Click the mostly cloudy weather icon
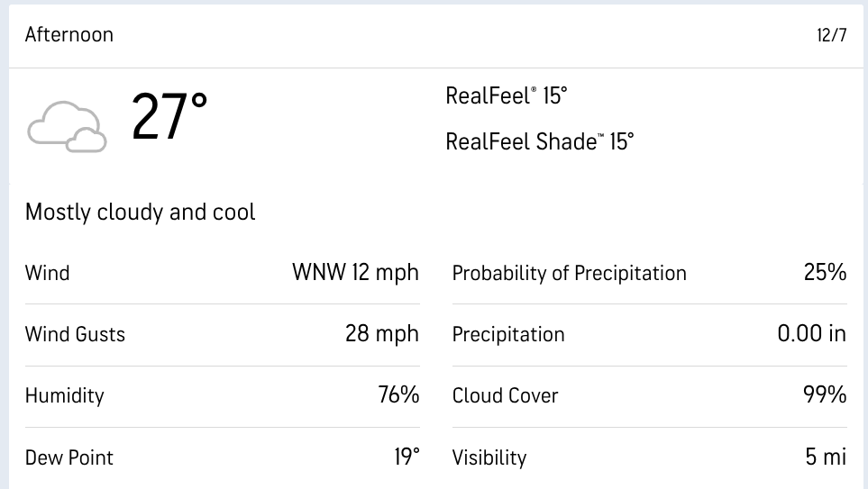The height and width of the screenshot is (489, 868). (x=67, y=126)
